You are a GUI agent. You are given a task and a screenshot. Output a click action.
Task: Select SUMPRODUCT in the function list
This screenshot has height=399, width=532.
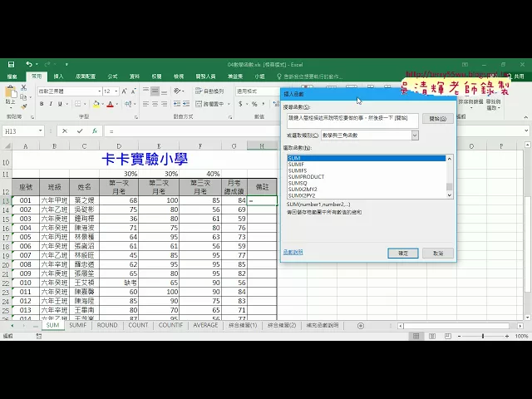click(366, 177)
